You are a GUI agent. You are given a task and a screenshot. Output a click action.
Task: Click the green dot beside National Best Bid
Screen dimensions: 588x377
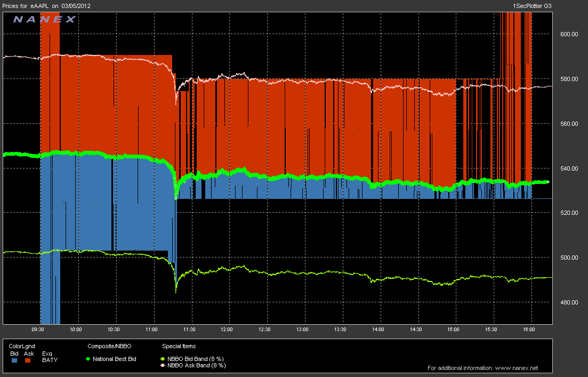[x=88, y=359]
